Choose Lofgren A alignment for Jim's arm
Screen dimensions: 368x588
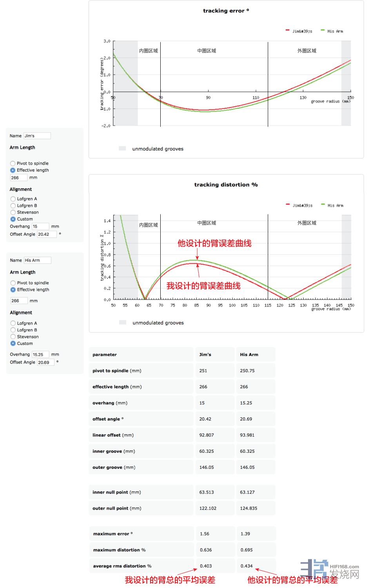(13, 199)
